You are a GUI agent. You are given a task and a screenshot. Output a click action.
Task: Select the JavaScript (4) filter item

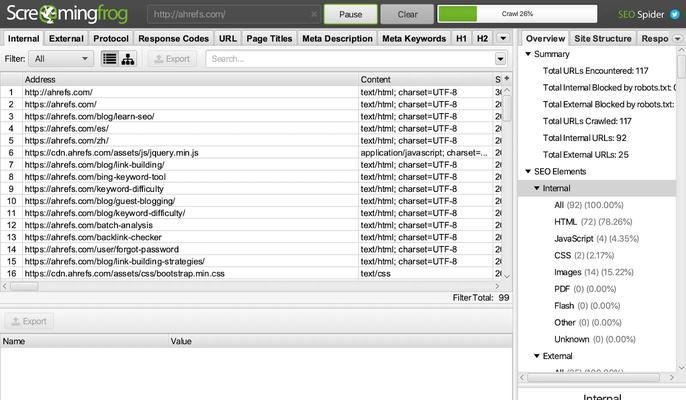click(x=596, y=239)
